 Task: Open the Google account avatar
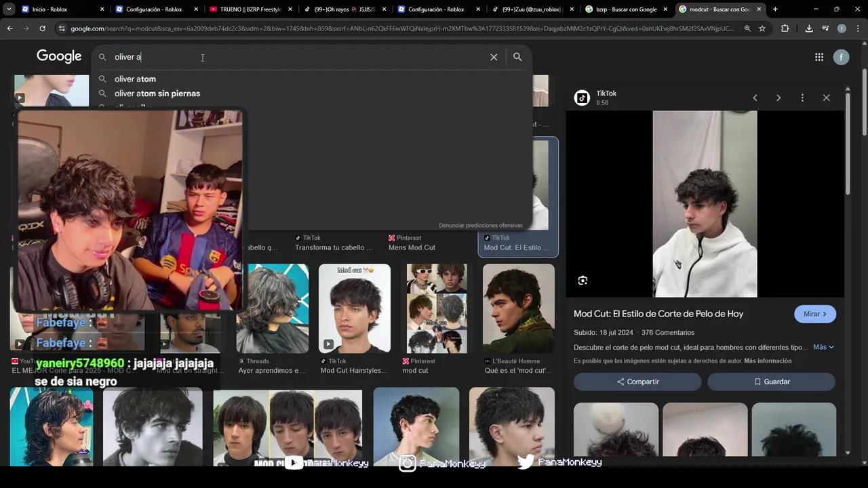pyautogui.click(x=841, y=57)
